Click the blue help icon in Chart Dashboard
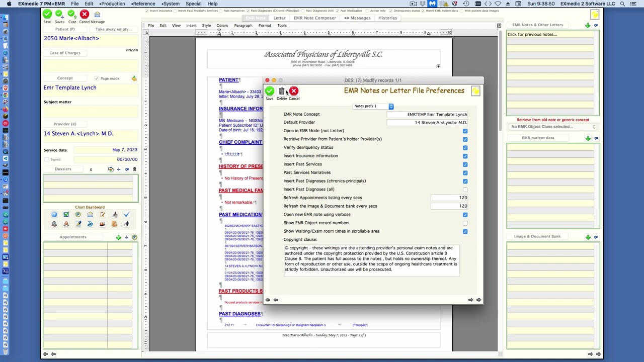 click(54, 215)
